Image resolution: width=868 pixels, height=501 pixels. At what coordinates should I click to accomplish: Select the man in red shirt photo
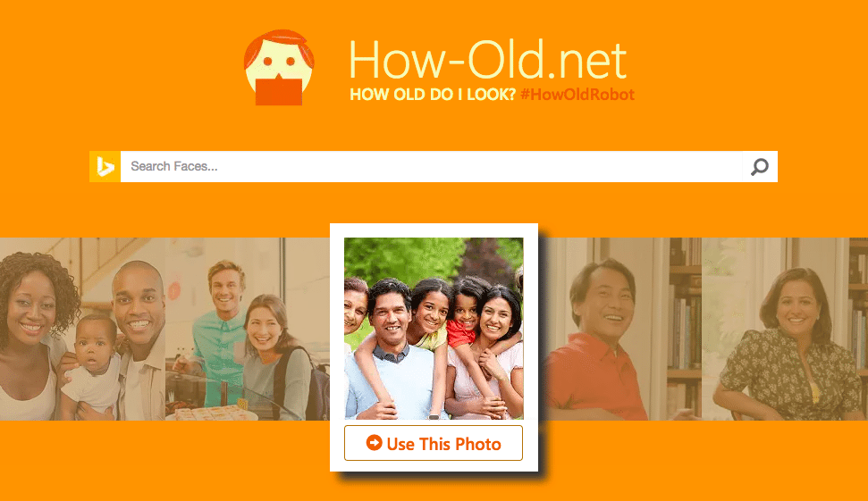click(x=619, y=329)
